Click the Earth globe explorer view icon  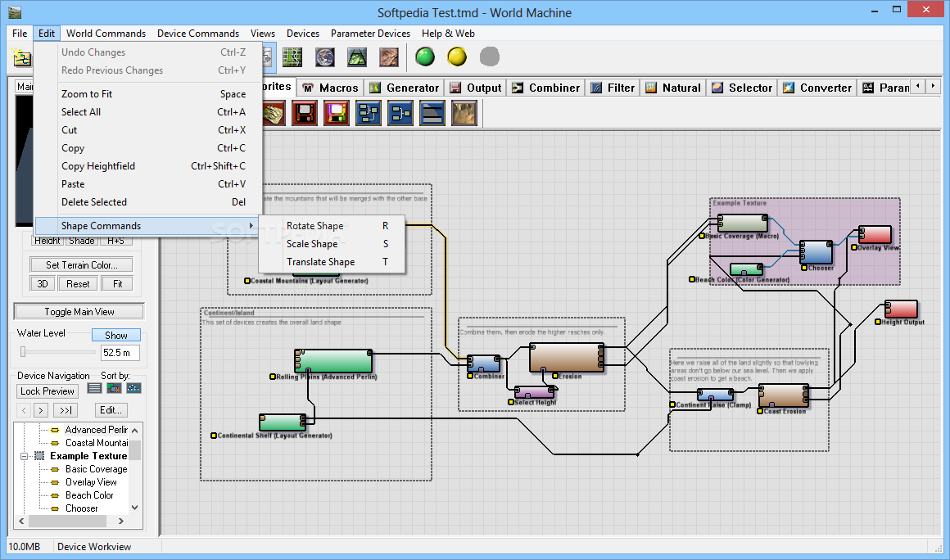click(x=325, y=57)
